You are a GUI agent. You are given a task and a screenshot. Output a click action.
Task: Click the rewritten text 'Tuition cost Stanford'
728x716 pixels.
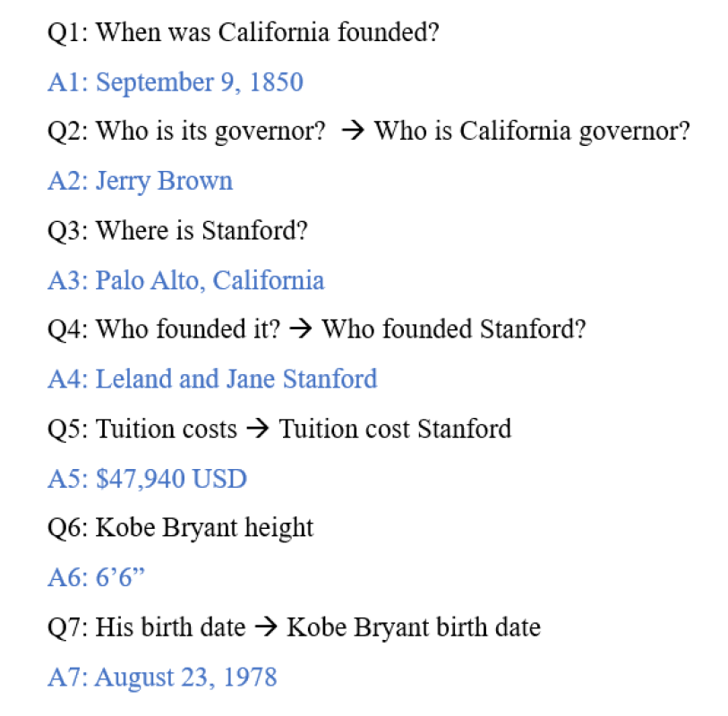tap(395, 430)
